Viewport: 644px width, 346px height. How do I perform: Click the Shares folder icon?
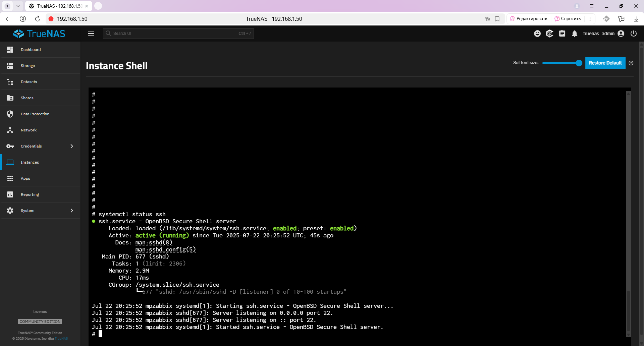point(10,98)
